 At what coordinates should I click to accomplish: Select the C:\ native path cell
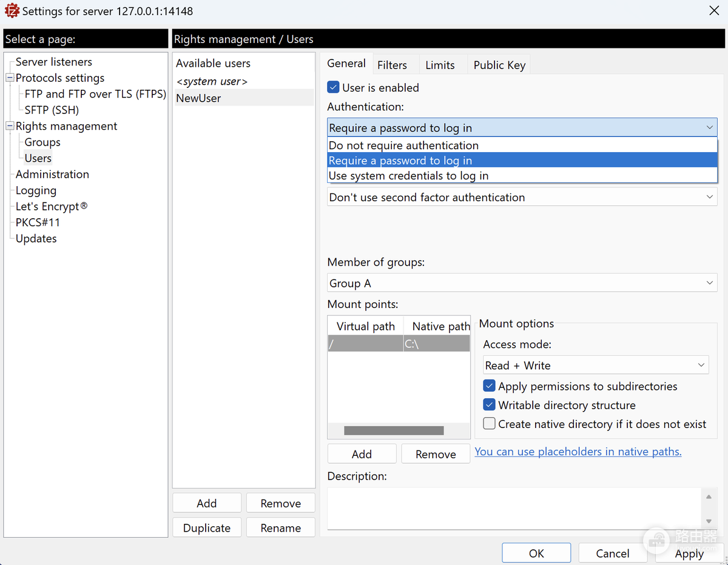pos(437,344)
